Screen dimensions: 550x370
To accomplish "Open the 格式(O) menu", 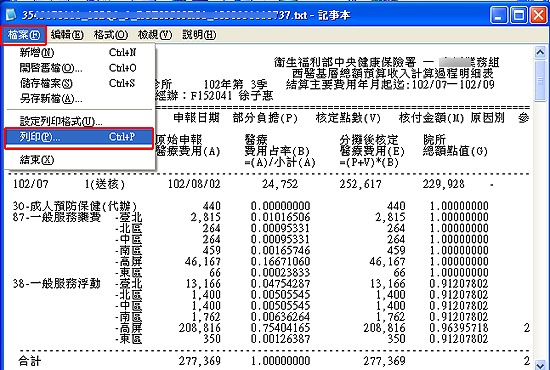I will pos(111,35).
